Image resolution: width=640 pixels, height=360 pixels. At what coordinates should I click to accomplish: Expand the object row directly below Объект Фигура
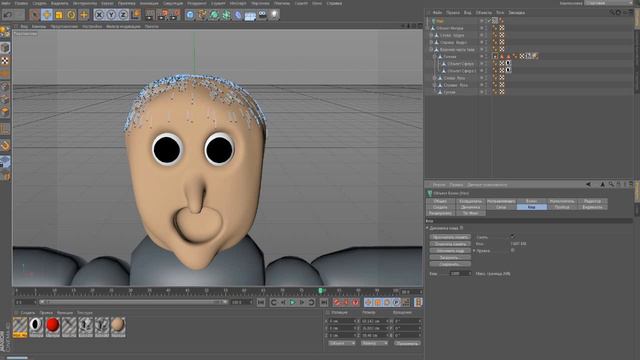431,36
